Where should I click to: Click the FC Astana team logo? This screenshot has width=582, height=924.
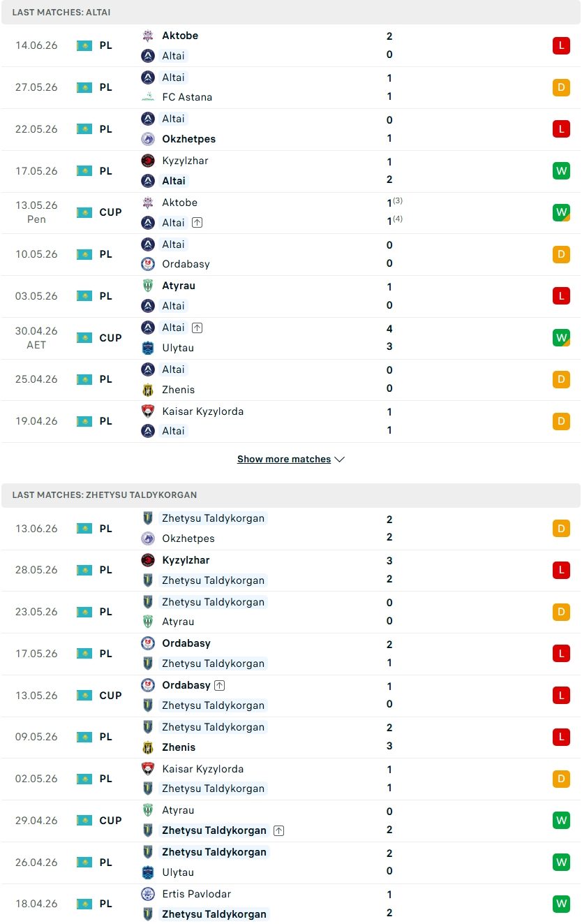[x=148, y=97]
